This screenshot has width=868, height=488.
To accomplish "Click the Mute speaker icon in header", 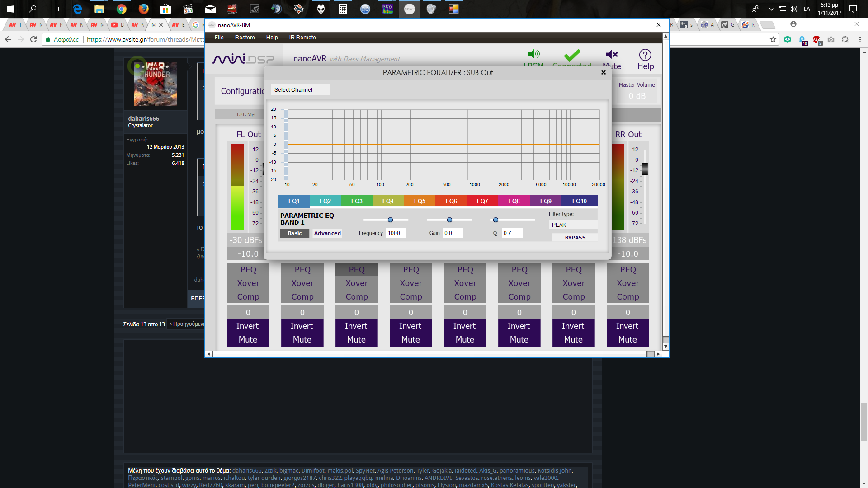I will [x=611, y=55].
